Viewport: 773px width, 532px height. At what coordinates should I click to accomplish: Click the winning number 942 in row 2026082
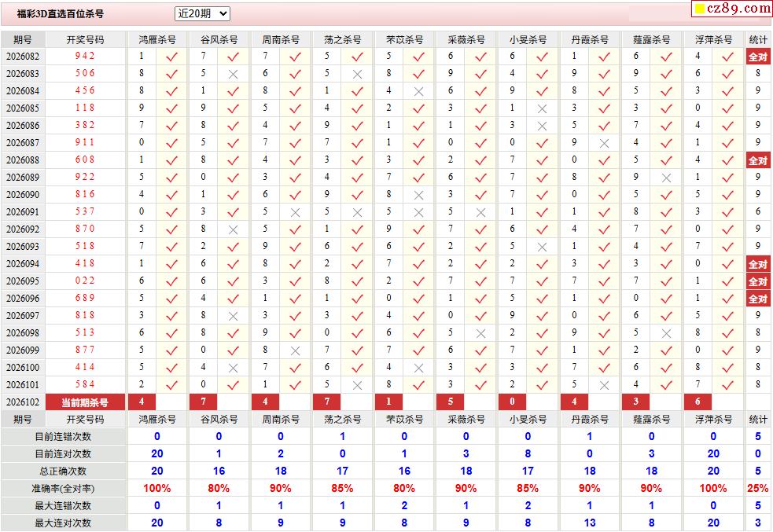[x=85, y=57]
